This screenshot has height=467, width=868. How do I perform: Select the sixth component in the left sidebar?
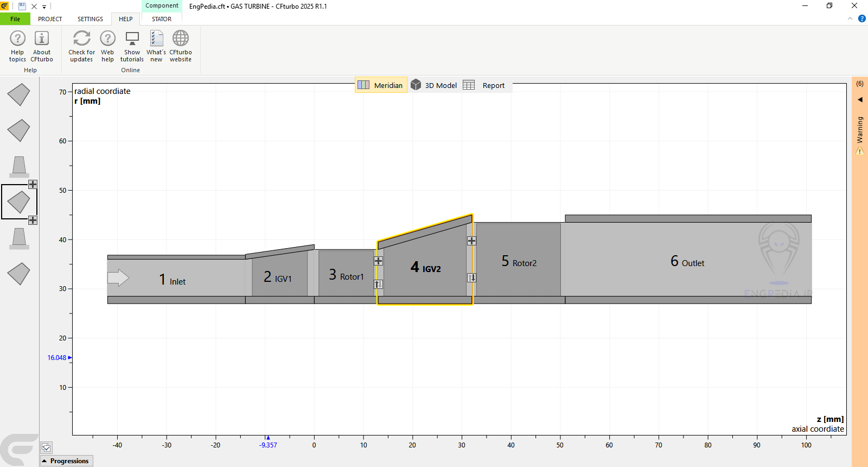[x=18, y=274]
